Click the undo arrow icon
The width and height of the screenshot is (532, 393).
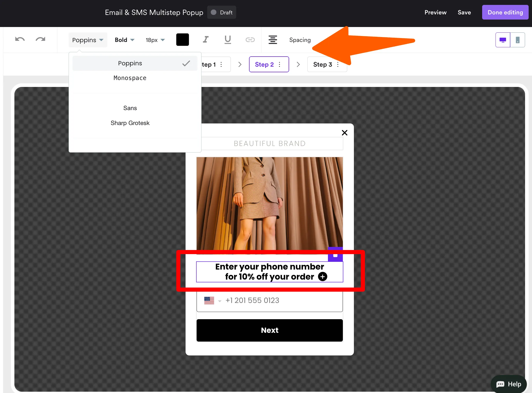click(x=20, y=40)
